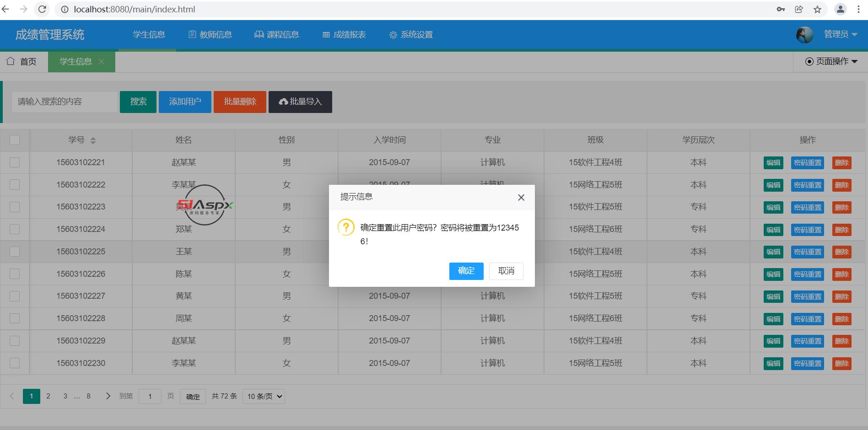This screenshot has width=868, height=430.
Task: Go to page 3 in pagination
Action: coord(65,396)
